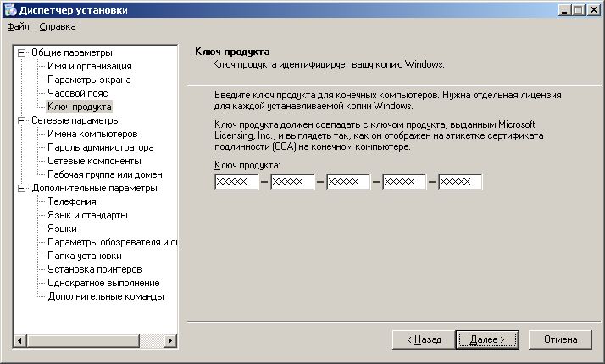This screenshot has width=605, height=364.
Task: Open the Справка menu
Action: (x=58, y=26)
